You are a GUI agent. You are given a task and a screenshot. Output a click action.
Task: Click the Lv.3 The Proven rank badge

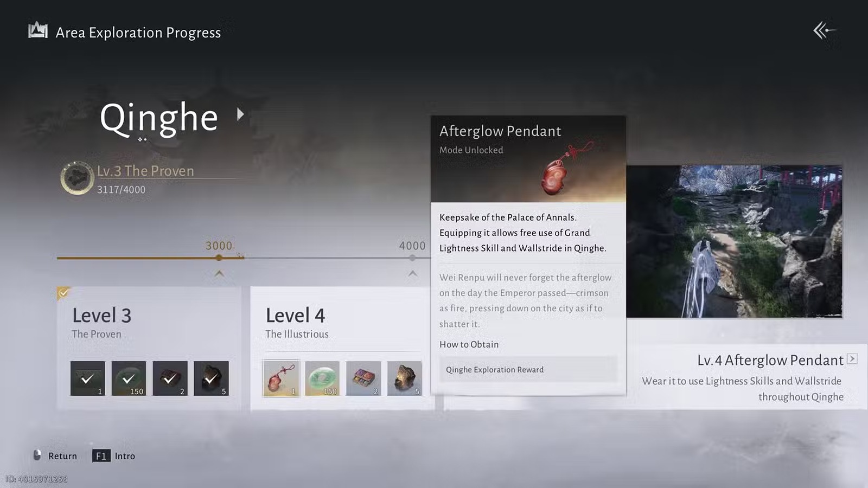click(77, 178)
